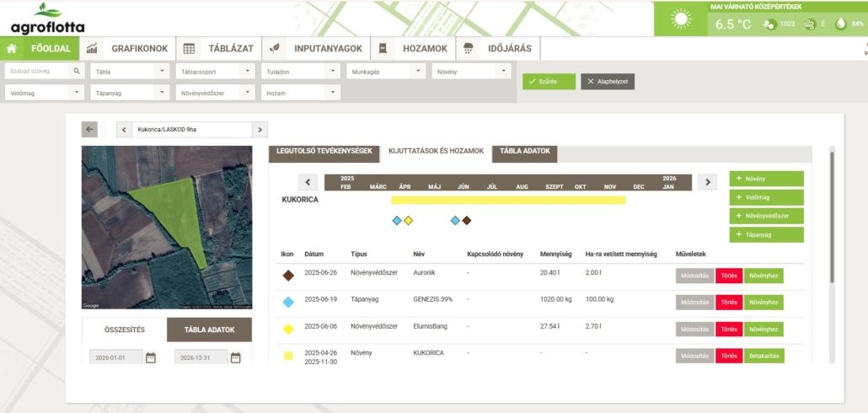868x413 pixels.
Task: Go to previous field with left chevron
Action: pyautogui.click(x=124, y=129)
